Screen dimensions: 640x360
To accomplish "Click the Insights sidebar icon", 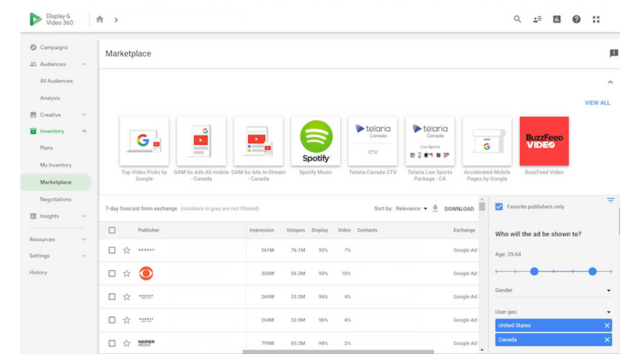I will tap(33, 216).
